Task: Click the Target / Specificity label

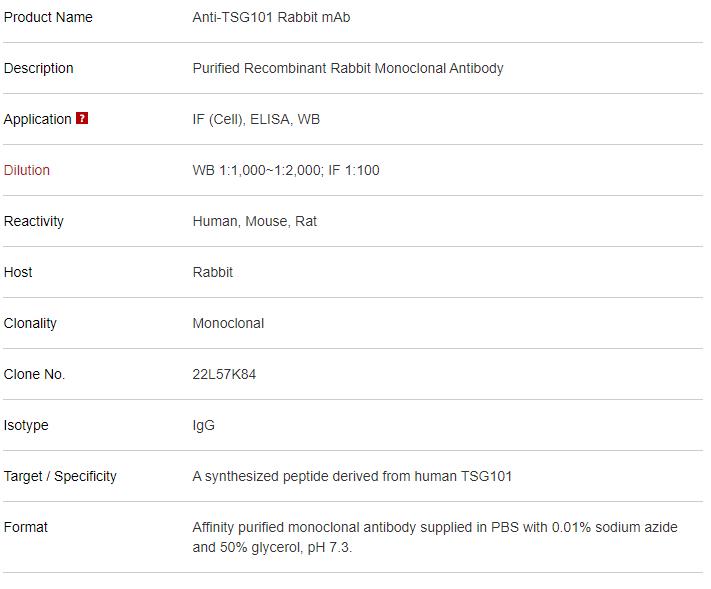Action: pos(60,476)
